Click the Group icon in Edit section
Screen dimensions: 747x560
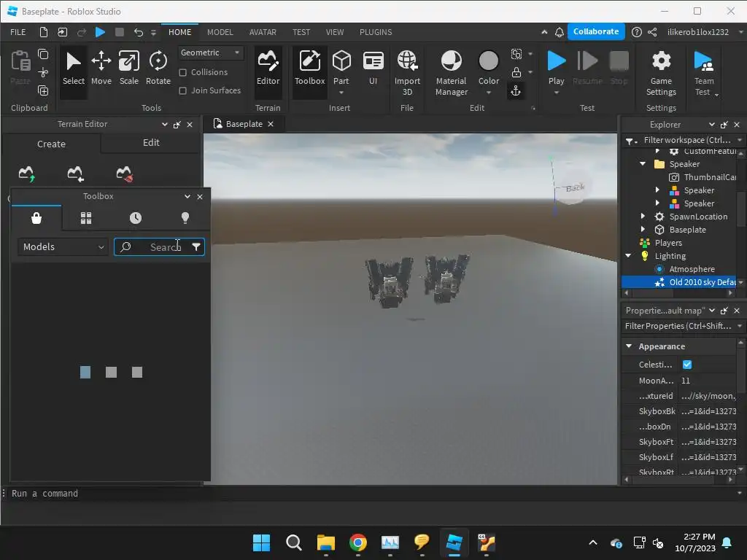516,54
